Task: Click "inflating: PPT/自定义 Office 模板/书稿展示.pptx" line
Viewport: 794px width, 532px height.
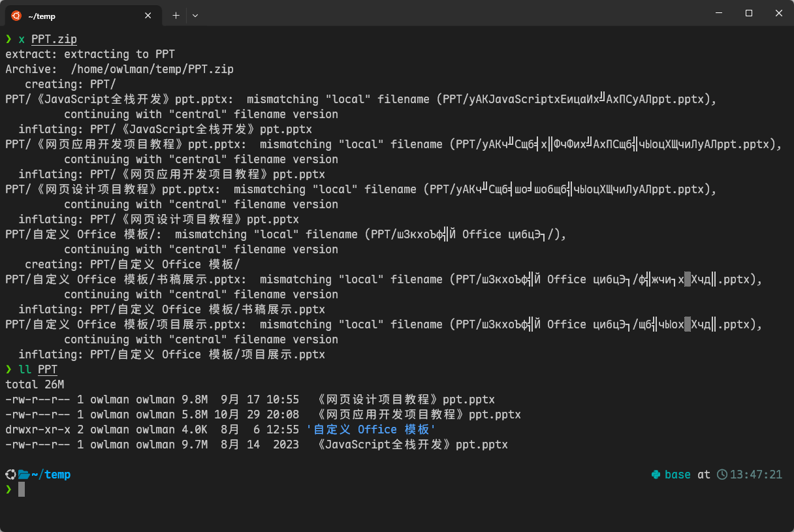Action: pyautogui.click(x=172, y=309)
